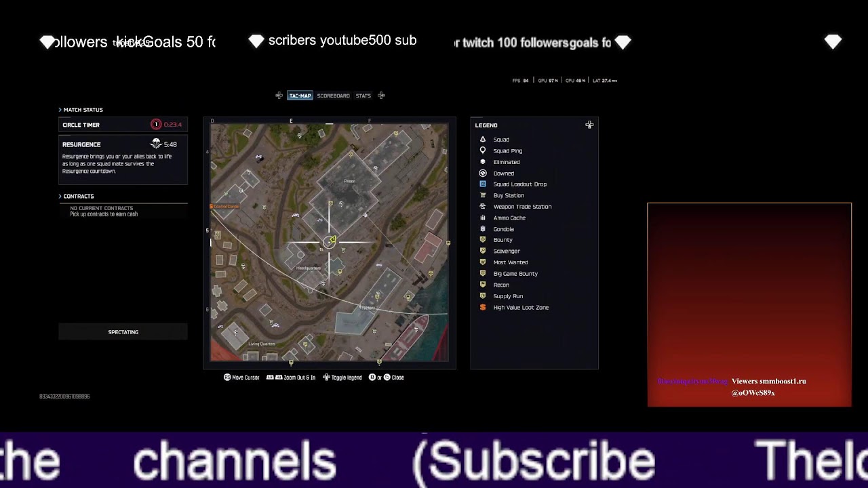Switch to the TAC-MAP tab

tap(300, 96)
